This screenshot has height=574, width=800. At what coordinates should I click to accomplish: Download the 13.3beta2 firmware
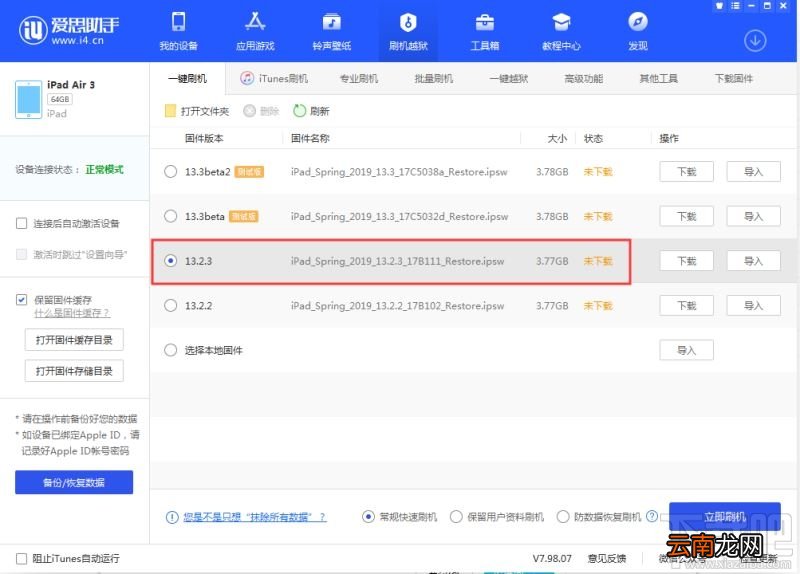[x=686, y=171]
